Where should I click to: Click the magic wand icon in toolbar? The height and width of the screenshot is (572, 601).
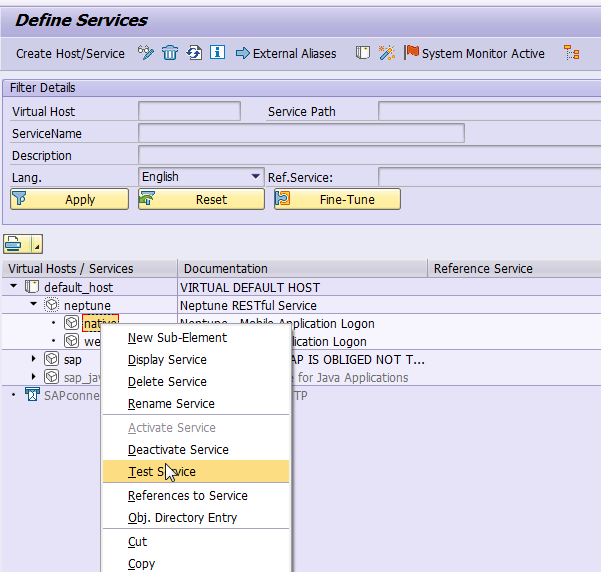point(387,53)
